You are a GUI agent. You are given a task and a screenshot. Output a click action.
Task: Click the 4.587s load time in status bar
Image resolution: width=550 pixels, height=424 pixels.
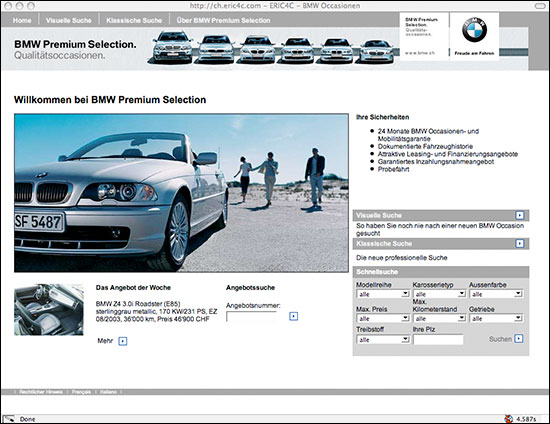[x=525, y=419]
